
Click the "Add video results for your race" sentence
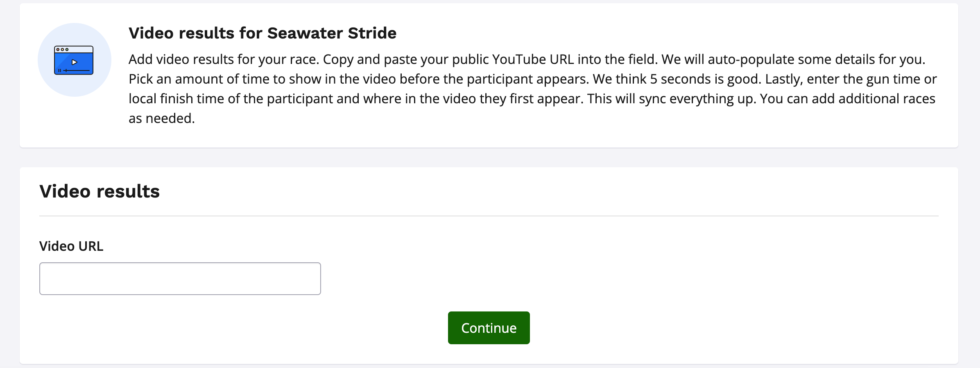click(x=223, y=59)
